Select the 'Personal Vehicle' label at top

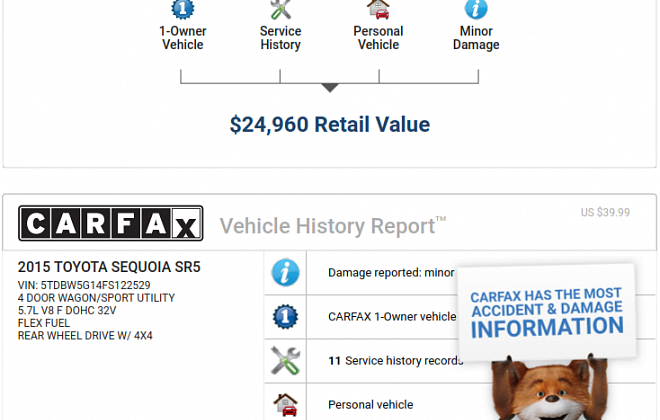coord(378,38)
